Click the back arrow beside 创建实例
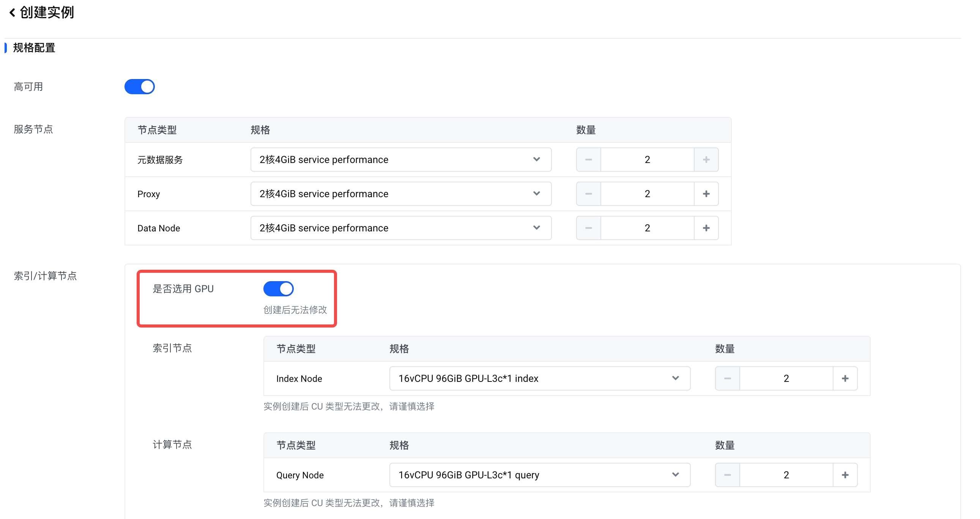 12,13
